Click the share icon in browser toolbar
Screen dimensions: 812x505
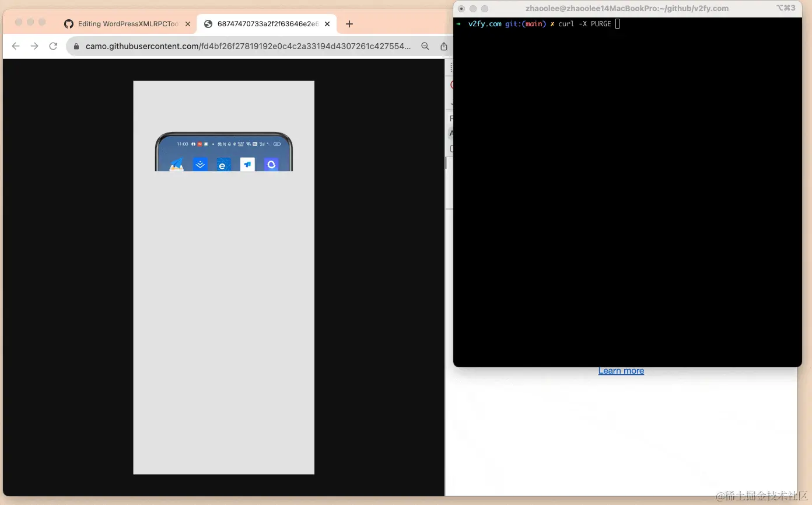pyautogui.click(x=444, y=46)
